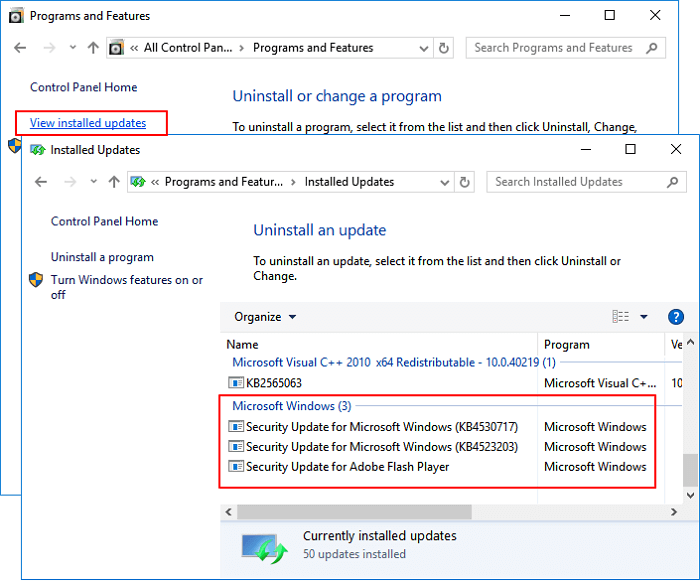Sort by Name column header
Image resolution: width=700 pixels, height=581 pixels.
[x=242, y=344]
